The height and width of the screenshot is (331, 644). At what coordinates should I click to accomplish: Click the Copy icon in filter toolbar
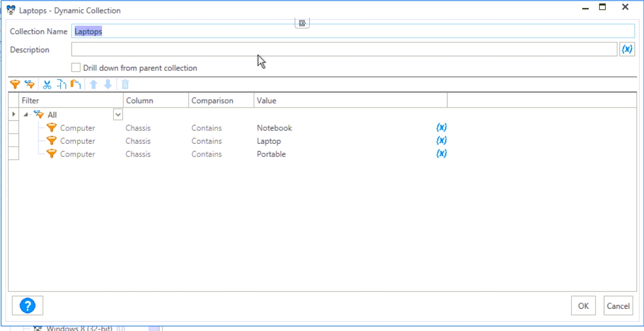point(61,85)
